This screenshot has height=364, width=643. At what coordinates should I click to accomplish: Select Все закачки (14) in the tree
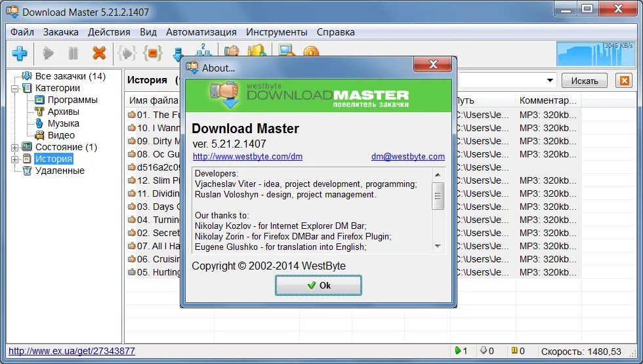(x=70, y=76)
